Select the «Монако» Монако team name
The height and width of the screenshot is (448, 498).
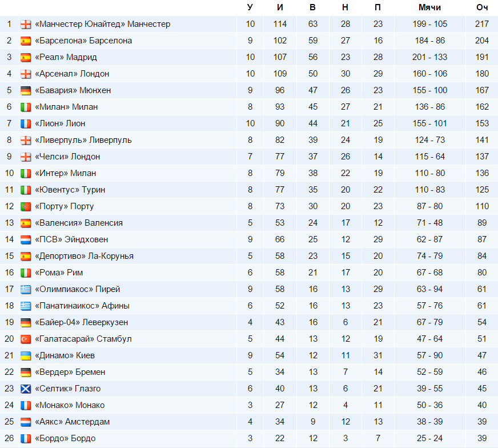(70, 405)
